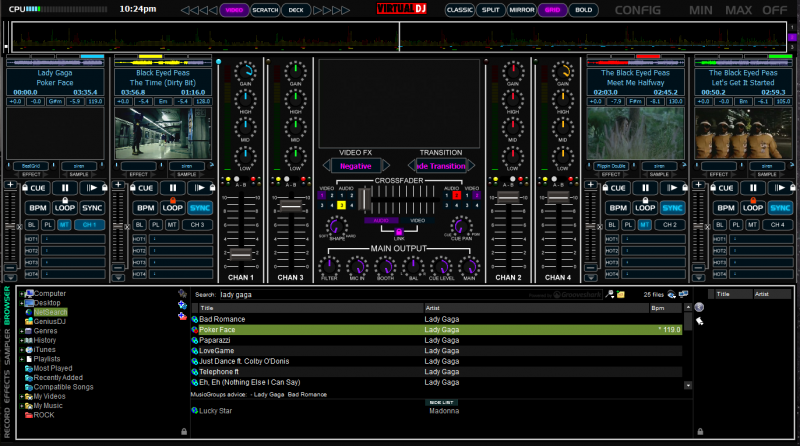
Task: Expand the iTunes tree node
Action: [21, 350]
